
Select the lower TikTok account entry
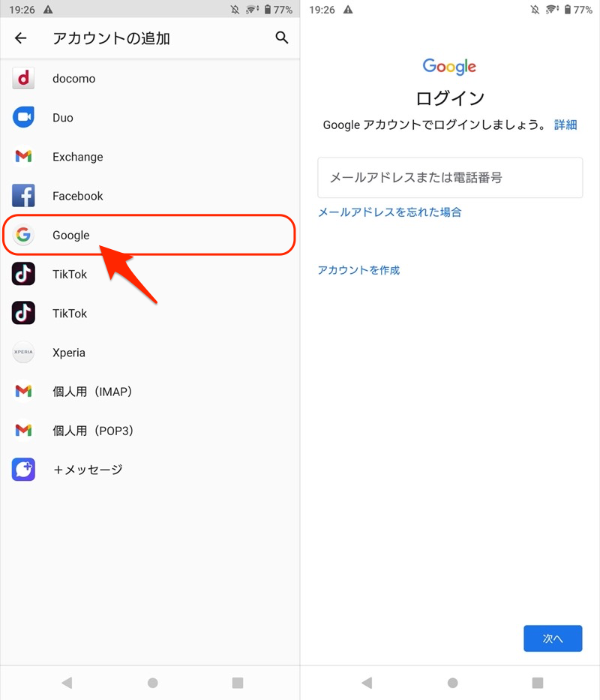click(70, 314)
